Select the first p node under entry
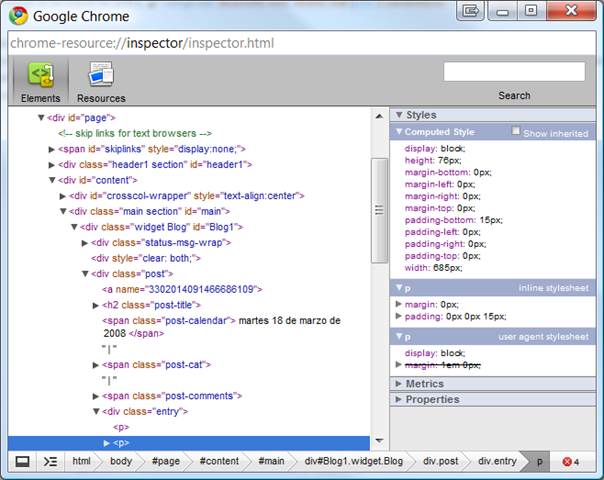 (121, 427)
